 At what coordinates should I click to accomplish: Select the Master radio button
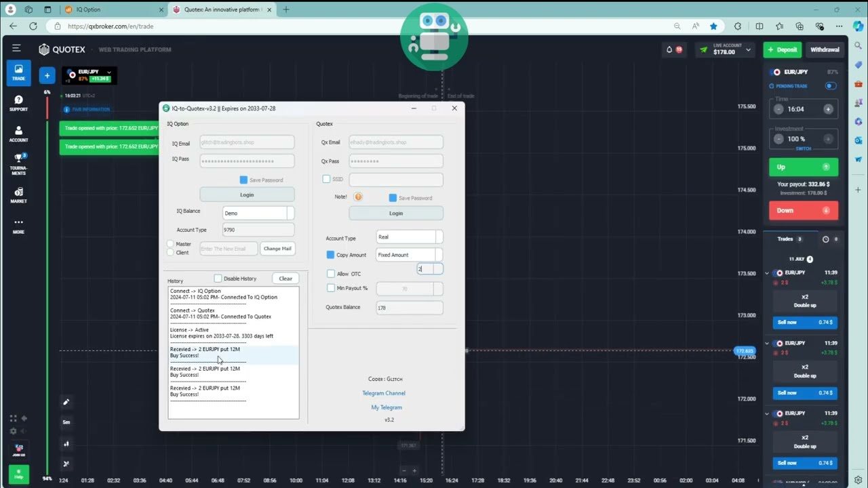[x=170, y=244]
